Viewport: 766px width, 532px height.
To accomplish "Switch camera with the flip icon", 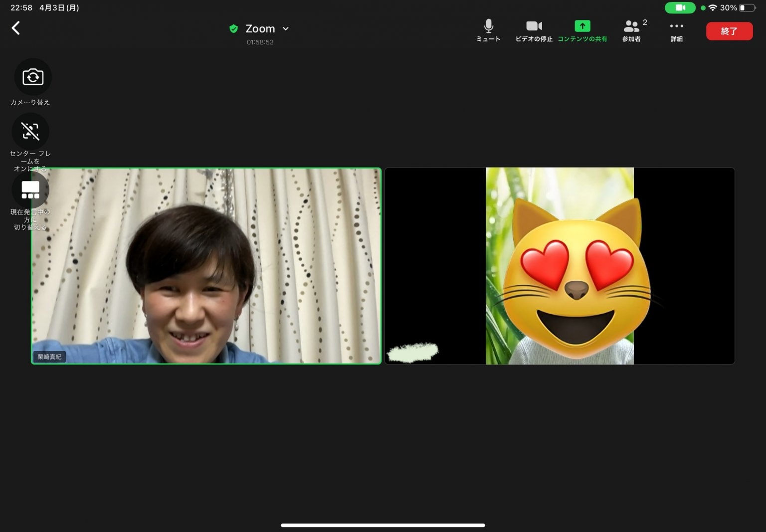I will pos(33,77).
